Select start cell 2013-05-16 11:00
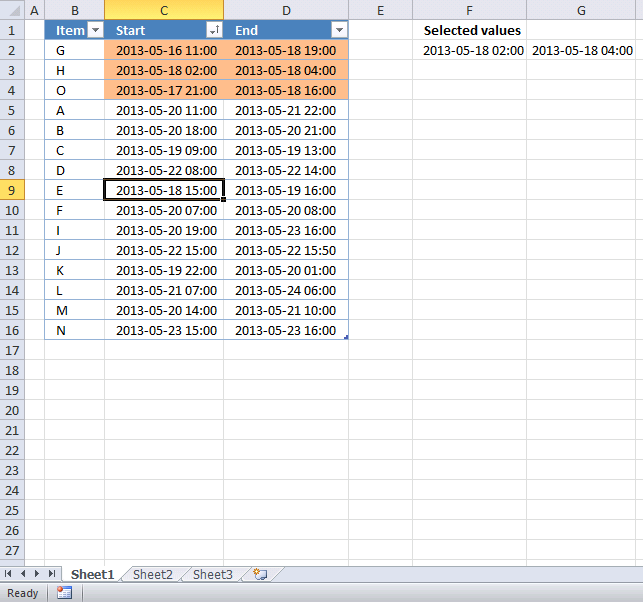This screenshot has height=602, width=643. point(164,50)
